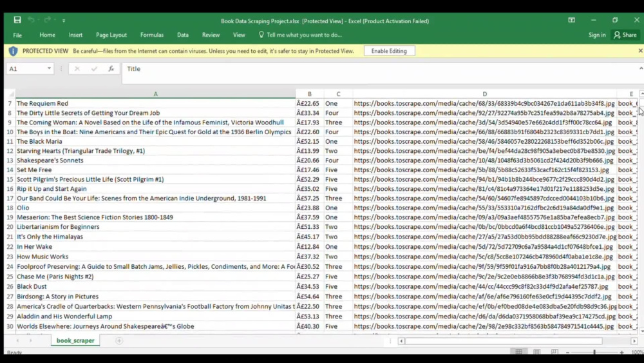Screen dimensions: 644x363
Task: Click the Undo arrow icon
Action: click(31, 20)
